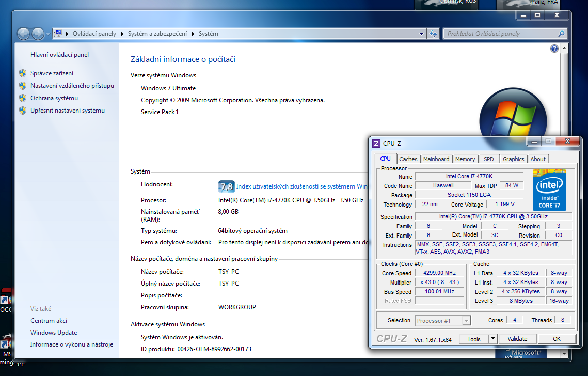Open the Graphics tab in CPU-Z
The width and height of the screenshot is (588, 376).
[x=513, y=159]
